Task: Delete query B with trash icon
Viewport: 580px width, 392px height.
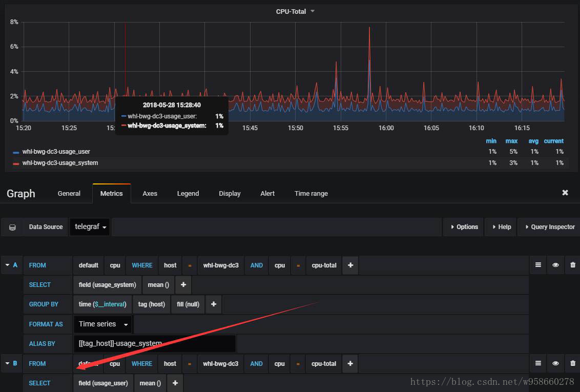Action: pyautogui.click(x=573, y=363)
